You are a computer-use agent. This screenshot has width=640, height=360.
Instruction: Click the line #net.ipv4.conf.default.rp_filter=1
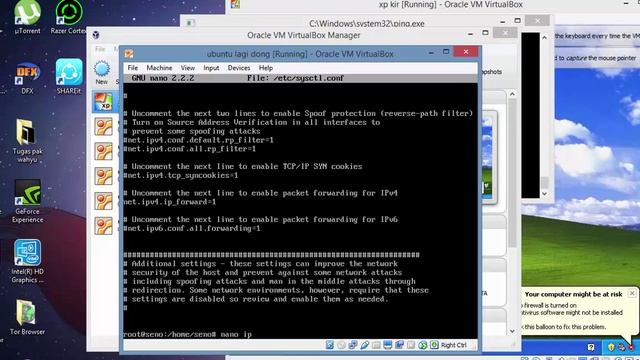pyautogui.click(x=198, y=140)
